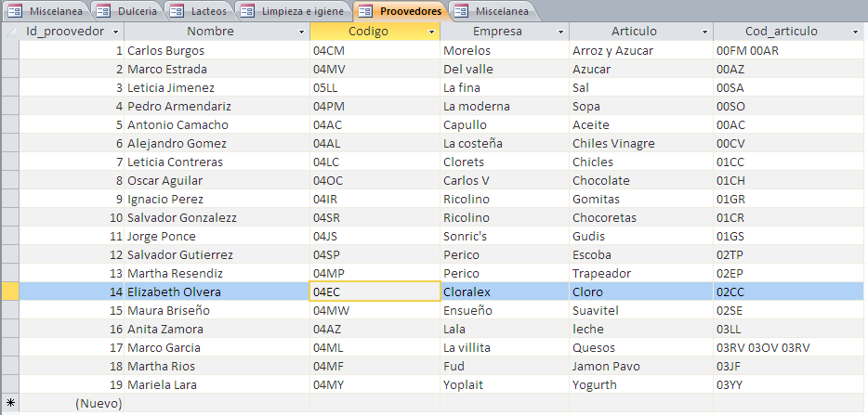Click the table icon on Limpieza e igiene tab
Screen dimensions: 868x415
pyautogui.click(x=247, y=11)
